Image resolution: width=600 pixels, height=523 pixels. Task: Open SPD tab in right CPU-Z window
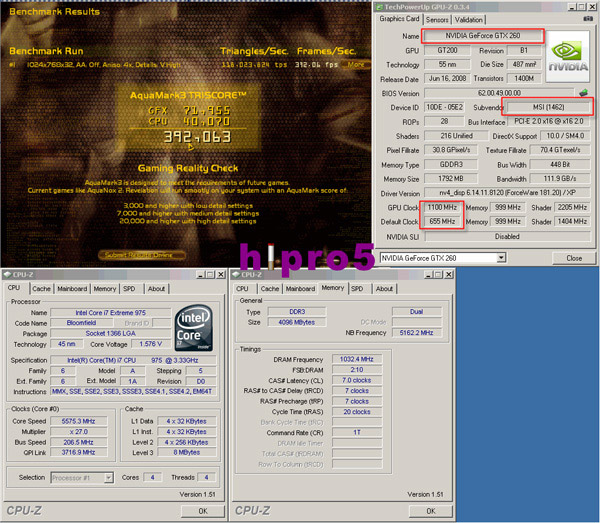tap(357, 289)
